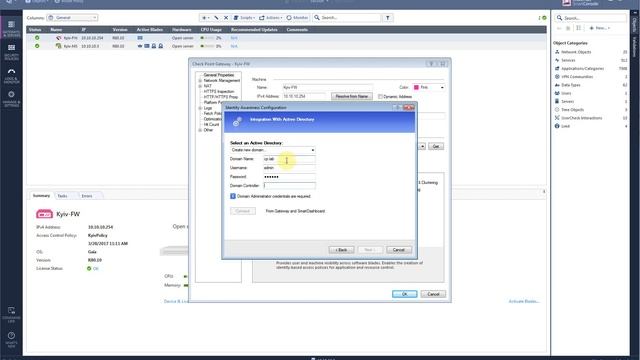Switch to the Errors tab

click(x=87, y=196)
